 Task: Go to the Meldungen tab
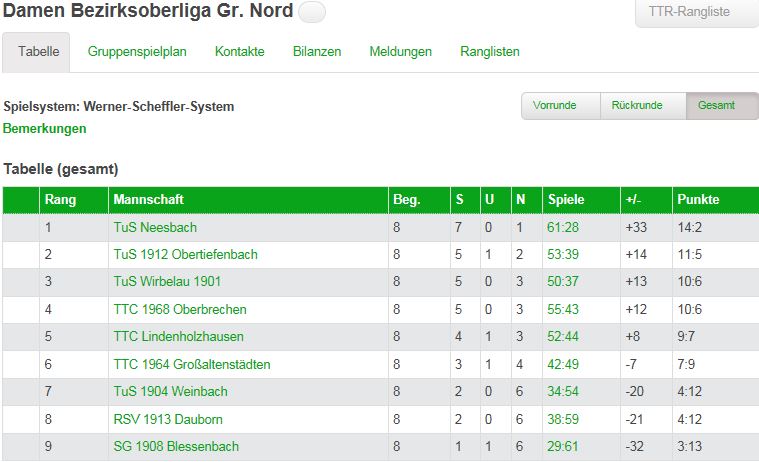400,51
